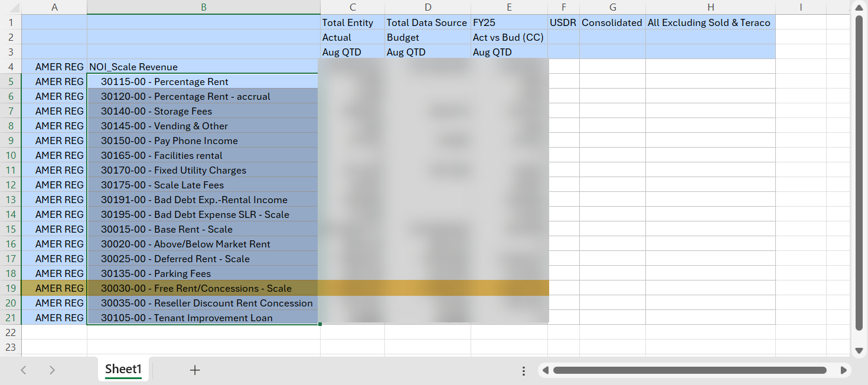
Task: Select column C header
Action: (x=353, y=7)
